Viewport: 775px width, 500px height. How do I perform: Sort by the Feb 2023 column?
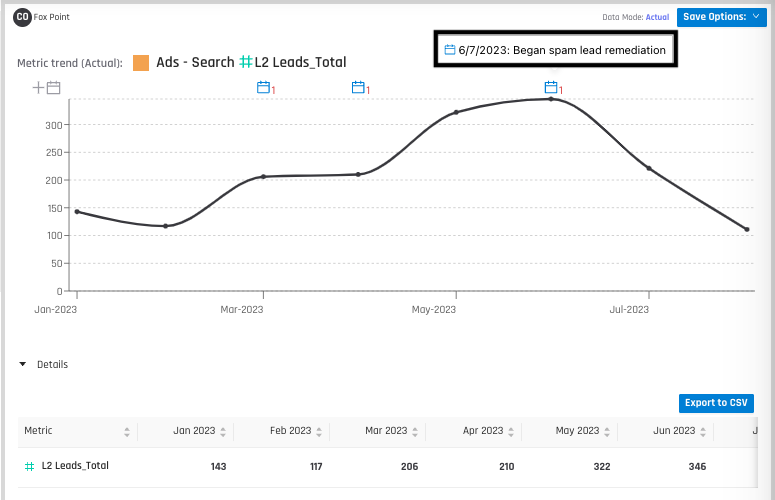(x=319, y=432)
